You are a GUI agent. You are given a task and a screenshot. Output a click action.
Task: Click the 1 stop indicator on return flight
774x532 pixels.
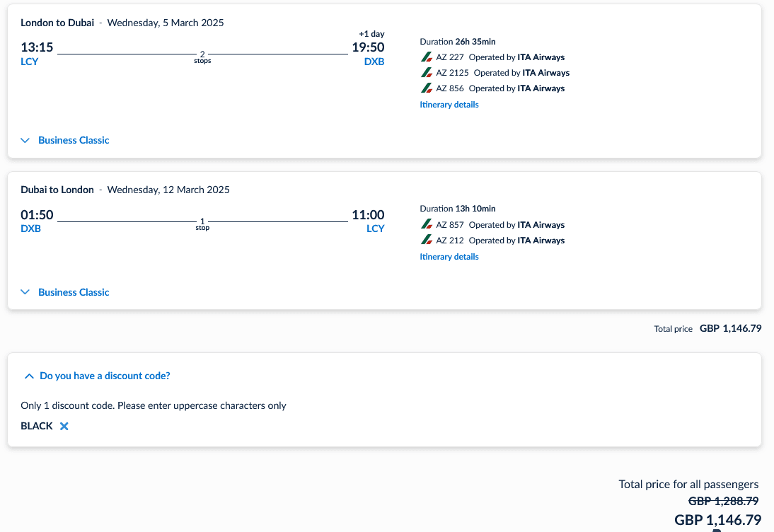(202, 224)
